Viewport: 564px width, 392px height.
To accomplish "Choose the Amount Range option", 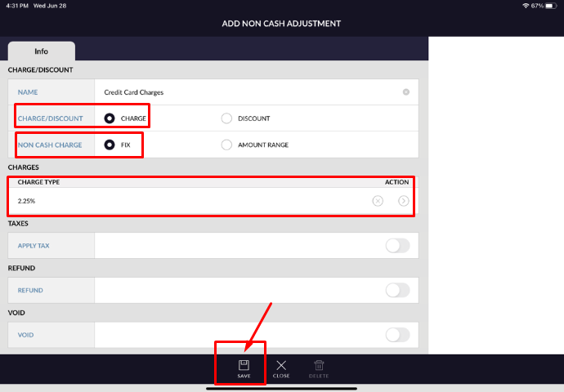I will [x=226, y=145].
